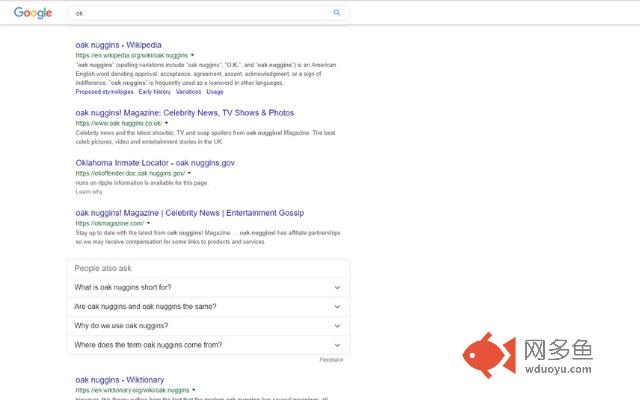Viewport: 640px width, 400px height.
Task: Open 'Oklahoma Inmate Locator' result
Action: pyautogui.click(x=155, y=163)
